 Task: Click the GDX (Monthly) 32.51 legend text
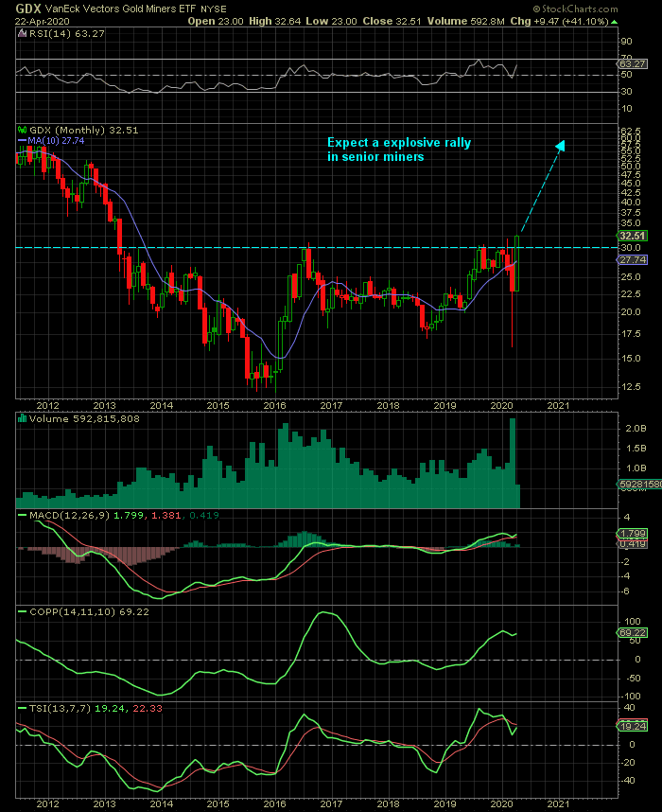[84, 130]
